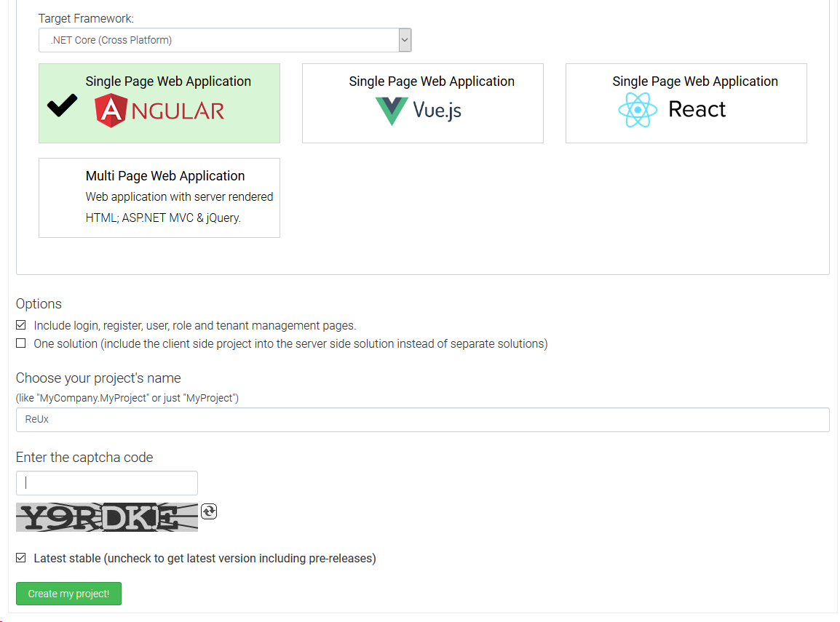The image size is (840, 622).
Task: Enable the One solution option
Action: tap(20, 343)
